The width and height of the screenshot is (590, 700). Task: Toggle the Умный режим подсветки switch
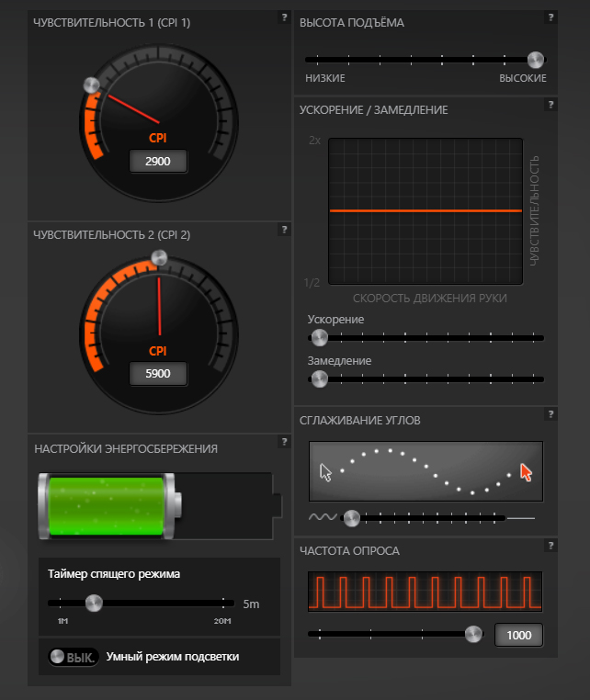[74, 657]
